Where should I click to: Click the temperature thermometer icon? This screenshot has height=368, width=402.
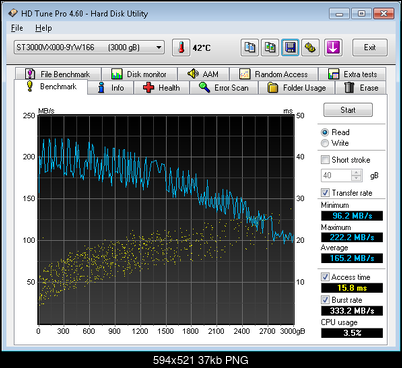pyautogui.click(x=181, y=47)
